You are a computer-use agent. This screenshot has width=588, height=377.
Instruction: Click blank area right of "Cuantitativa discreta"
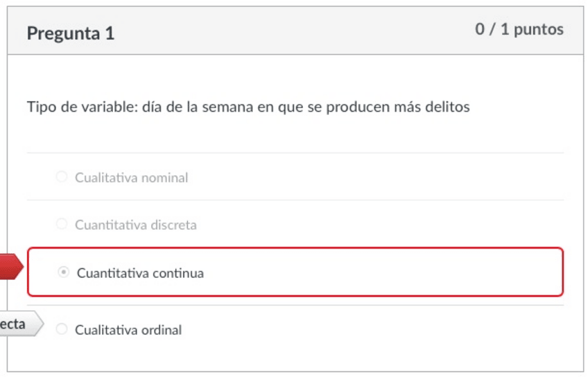pyautogui.click(x=381, y=225)
